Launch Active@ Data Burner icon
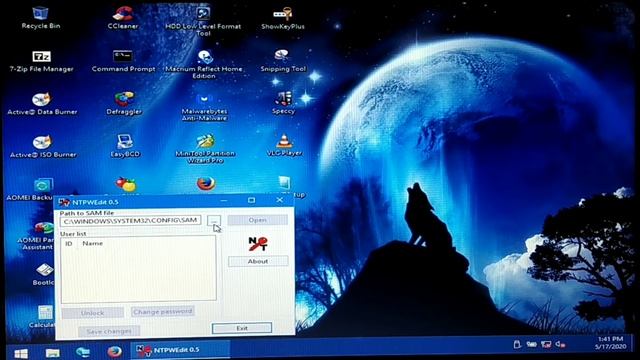 click(42, 104)
